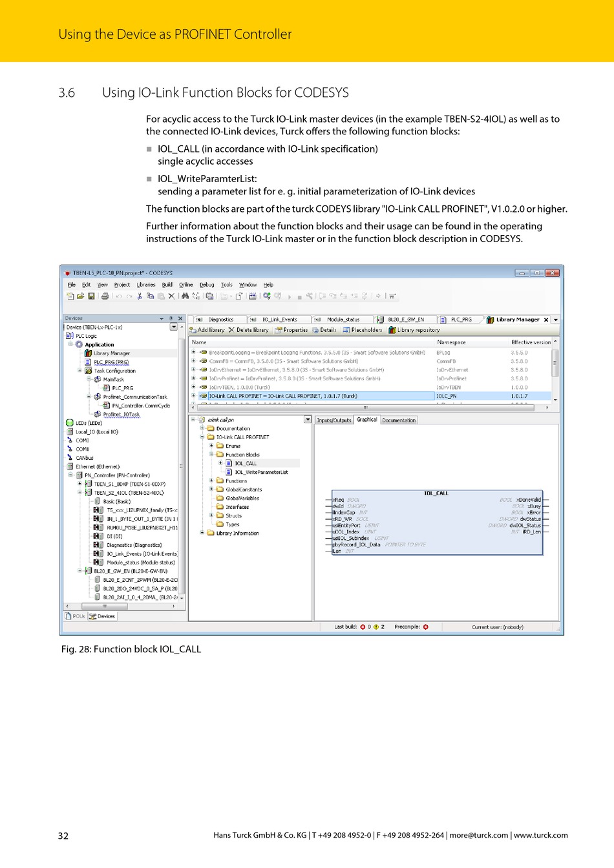
Task: Click the Namespace column header
Action: coord(451,342)
